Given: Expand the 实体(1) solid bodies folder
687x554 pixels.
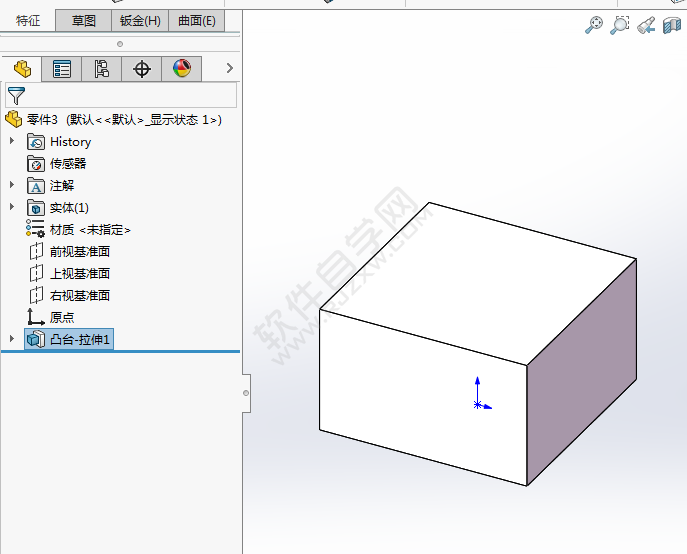Looking at the screenshot, I should click(12, 207).
